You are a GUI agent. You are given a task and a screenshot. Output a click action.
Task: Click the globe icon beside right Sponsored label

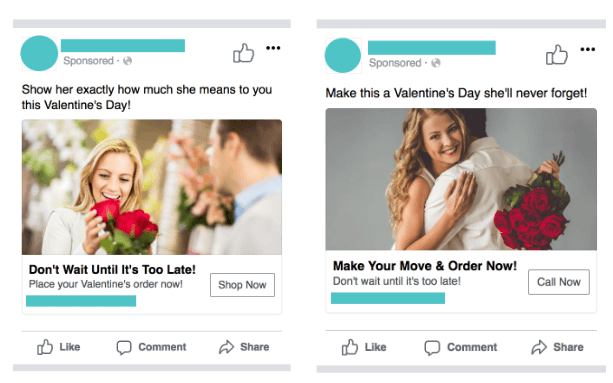(436, 63)
